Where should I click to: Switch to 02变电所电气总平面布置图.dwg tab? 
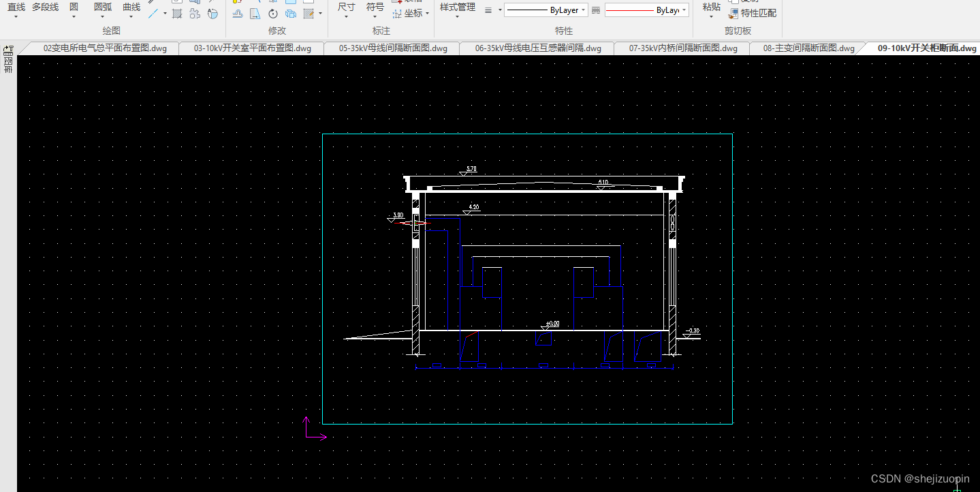(104, 48)
